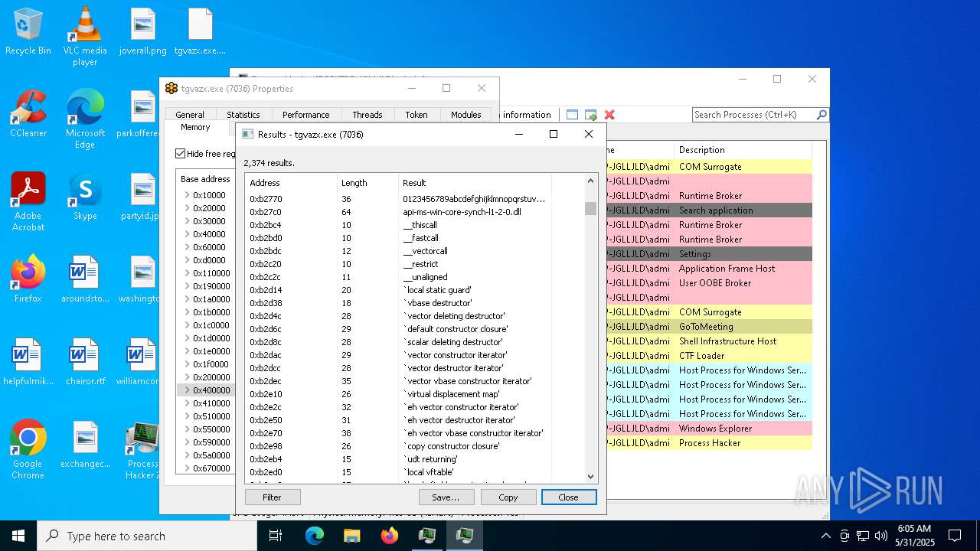This screenshot has width=980, height=551.
Task: Click Close button in Results dialog
Action: tap(569, 497)
